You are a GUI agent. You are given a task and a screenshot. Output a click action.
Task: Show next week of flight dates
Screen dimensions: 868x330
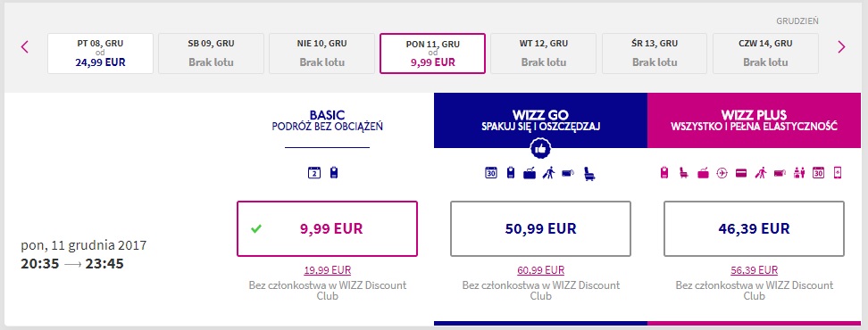coord(841,47)
